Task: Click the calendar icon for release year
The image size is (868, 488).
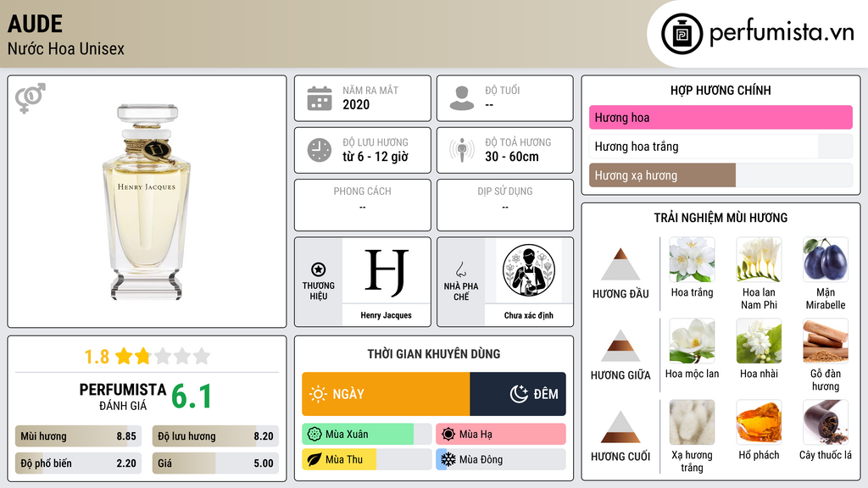Action: tap(320, 98)
